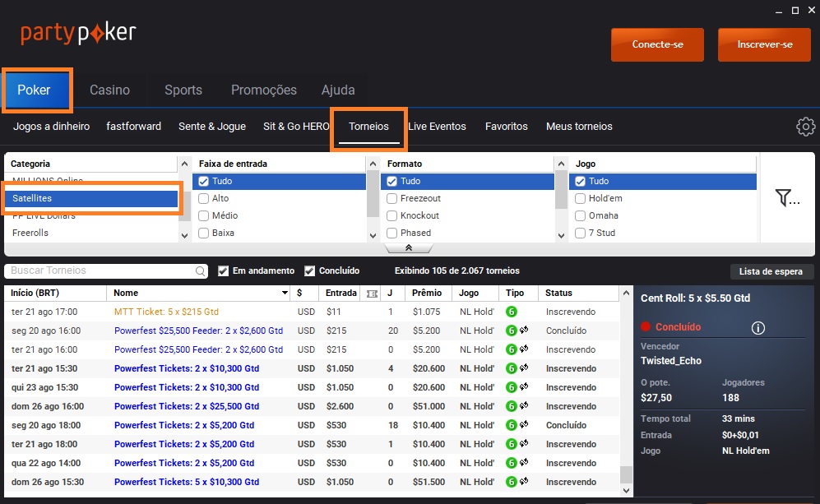Click 6-max icon in ter 21 ago 18:00 row
This screenshot has height=504, width=820.
pyautogui.click(x=512, y=445)
